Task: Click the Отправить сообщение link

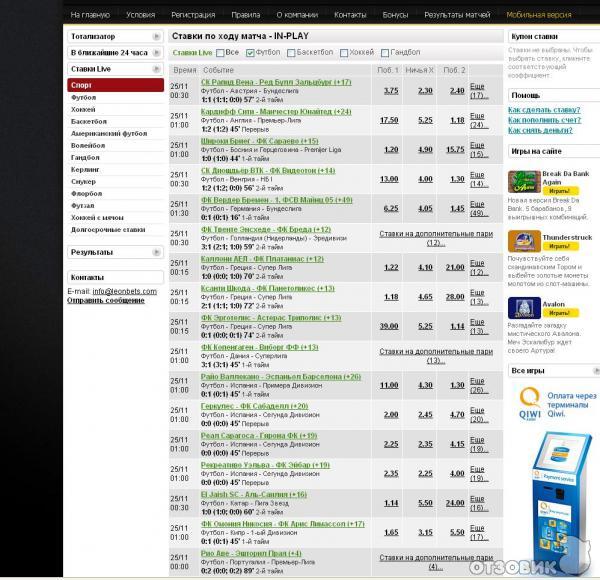Action: (105, 301)
